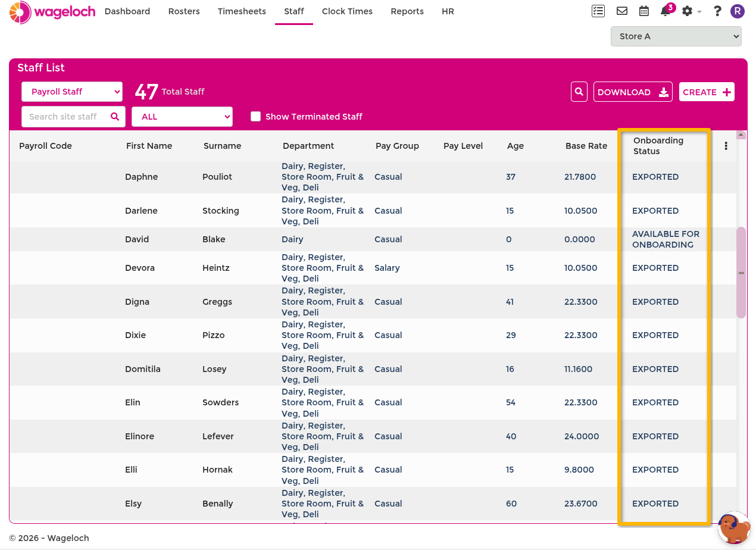Click Digna's age 41
The image size is (756, 550).
510,302
